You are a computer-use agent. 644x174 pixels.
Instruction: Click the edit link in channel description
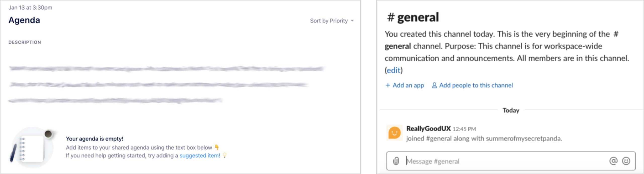[x=393, y=70]
